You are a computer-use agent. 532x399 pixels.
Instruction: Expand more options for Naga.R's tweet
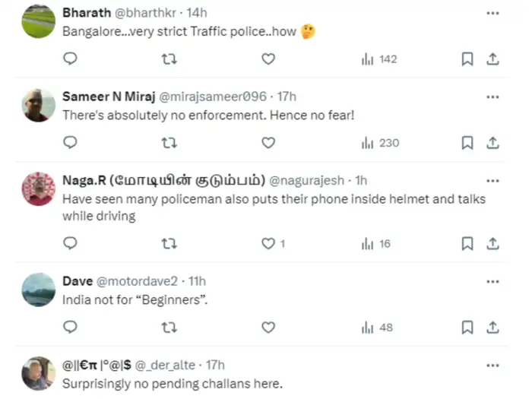click(x=492, y=181)
